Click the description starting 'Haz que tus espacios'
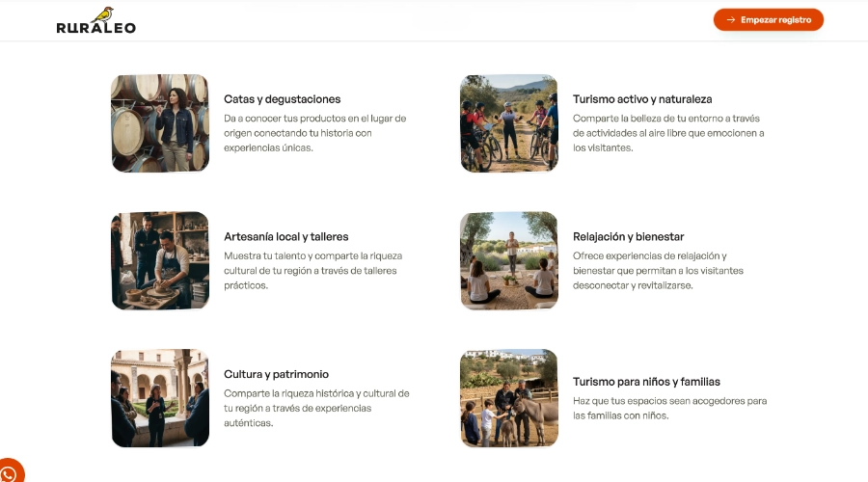The height and width of the screenshot is (482, 868). click(670, 408)
